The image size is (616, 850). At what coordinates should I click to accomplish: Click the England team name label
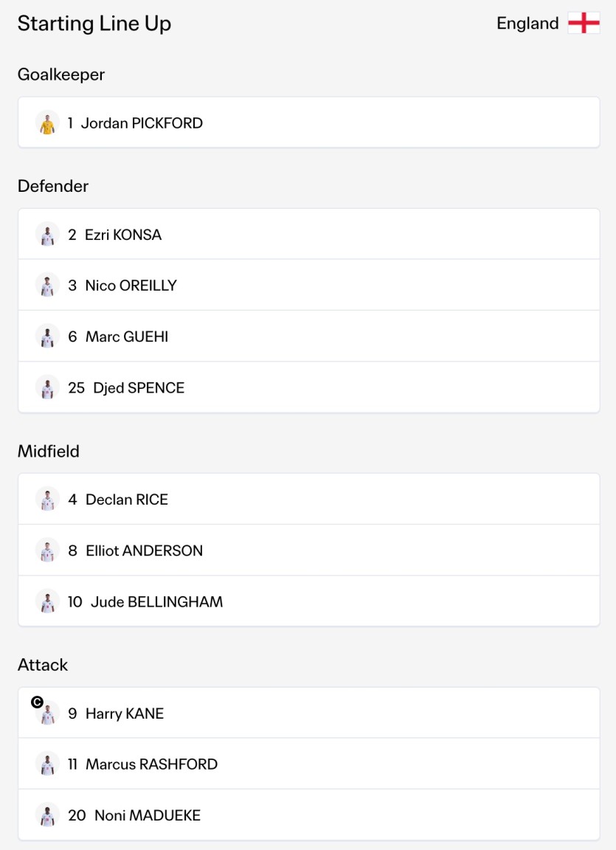click(527, 24)
